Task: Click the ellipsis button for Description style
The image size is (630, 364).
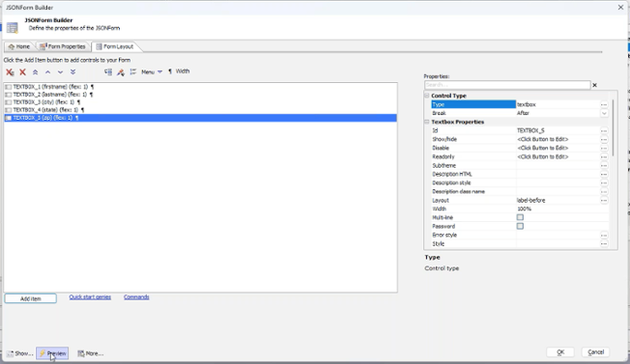Action: [x=604, y=183]
